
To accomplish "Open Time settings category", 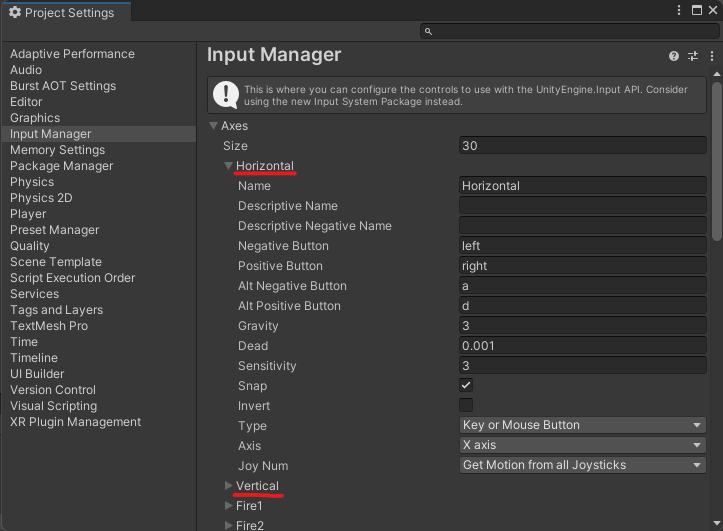I will (24, 342).
